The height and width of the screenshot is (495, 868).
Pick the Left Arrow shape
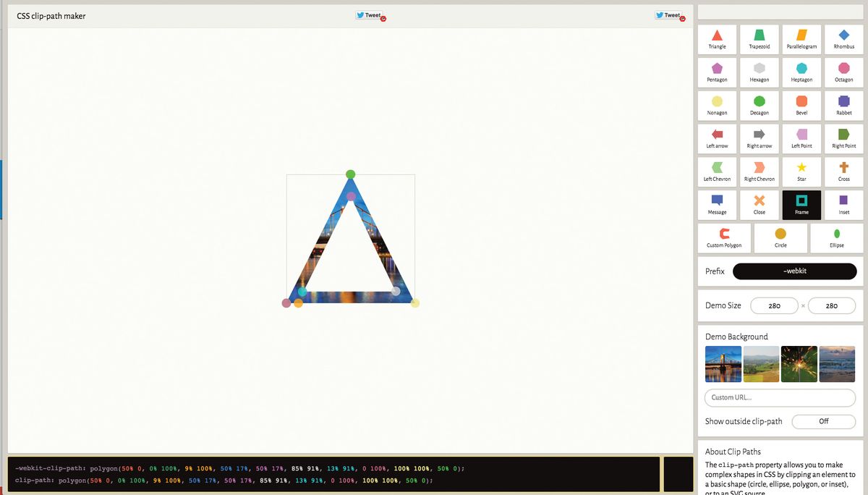(717, 138)
